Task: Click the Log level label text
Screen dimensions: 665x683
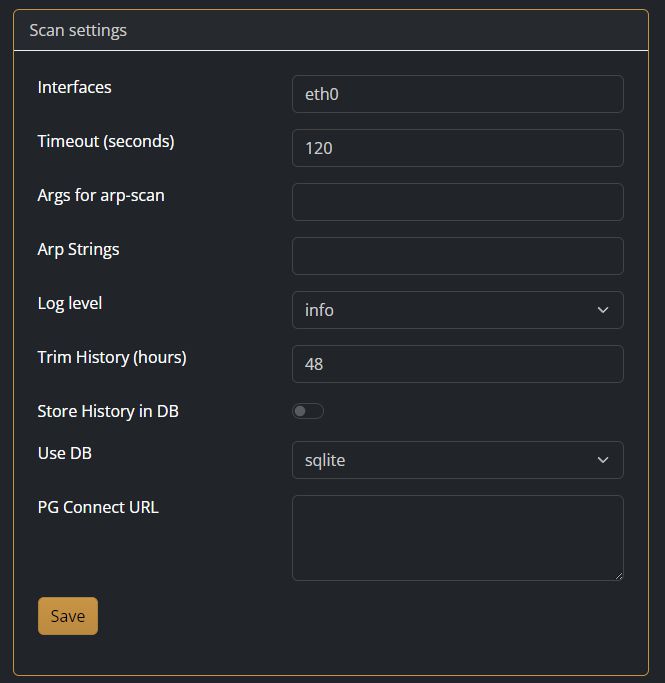Action: click(70, 303)
